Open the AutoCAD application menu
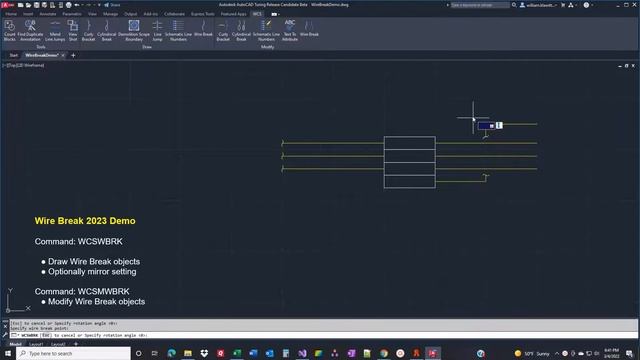 [x=7, y=5]
